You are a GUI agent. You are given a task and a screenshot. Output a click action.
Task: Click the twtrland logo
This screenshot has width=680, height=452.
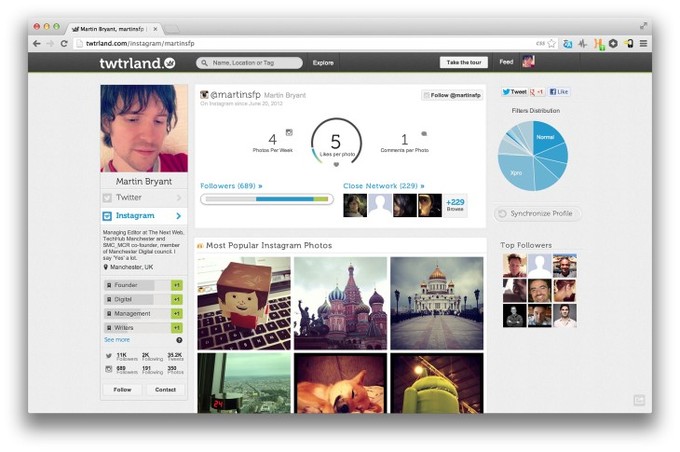(x=137, y=63)
